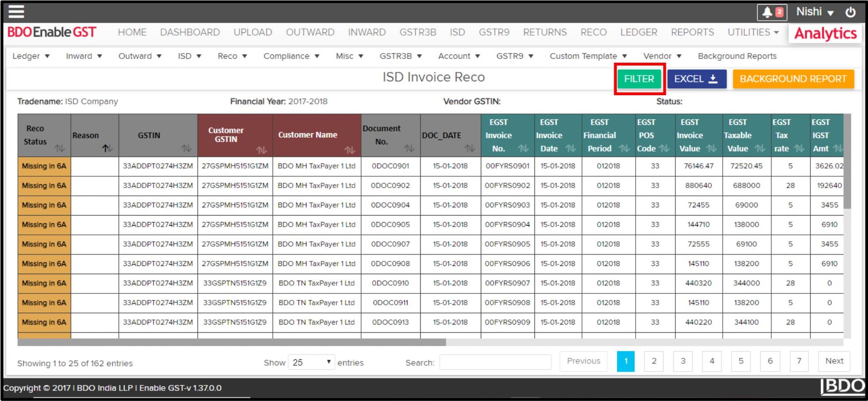868x401 pixels.
Task: Open the Reco reports dropdown
Action: [x=232, y=56]
